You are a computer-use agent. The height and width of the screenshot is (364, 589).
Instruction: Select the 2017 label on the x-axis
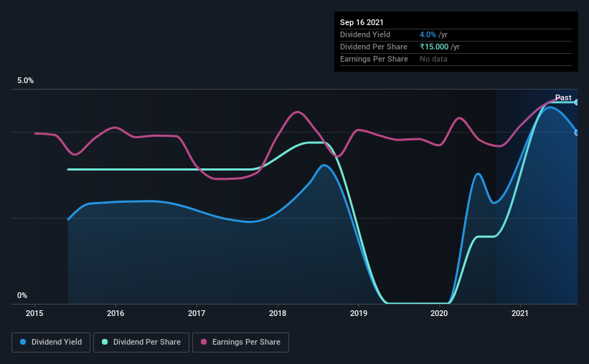197,313
